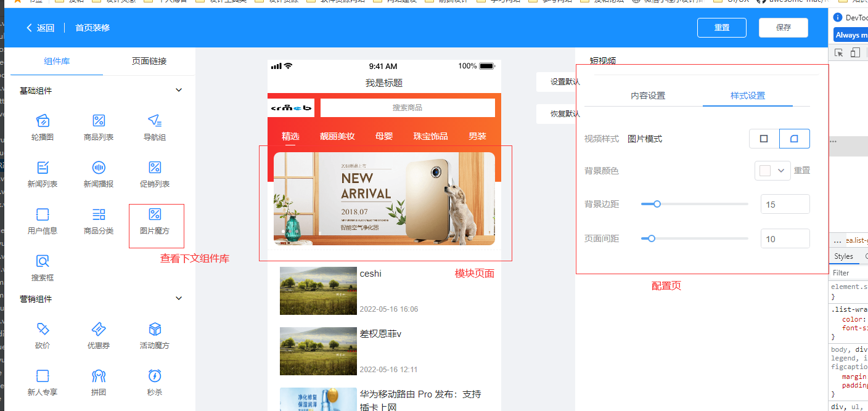Add the 商品列表 component
This screenshot has width=868, height=411.
[99, 127]
